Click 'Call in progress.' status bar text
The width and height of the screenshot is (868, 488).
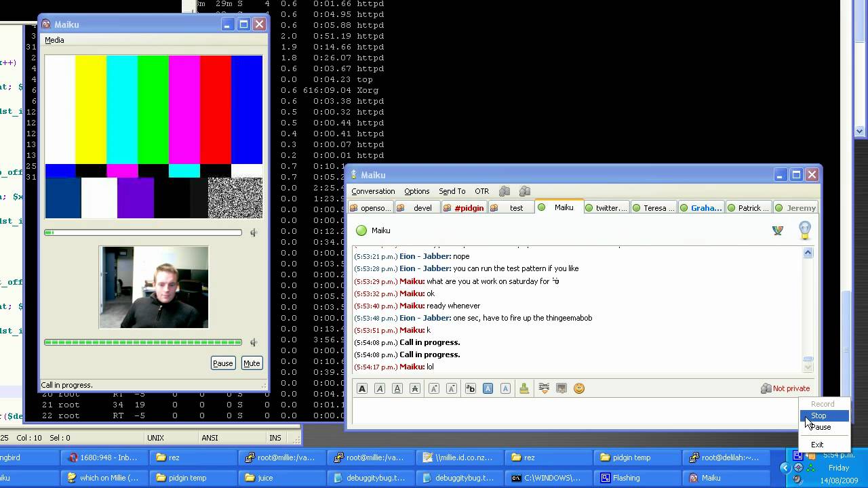pyautogui.click(x=66, y=385)
